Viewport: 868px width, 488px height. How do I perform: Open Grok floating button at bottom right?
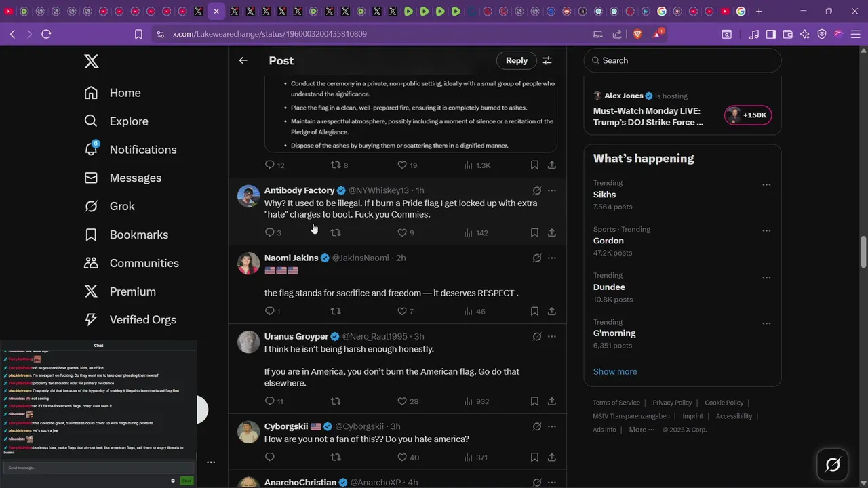[833, 465]
